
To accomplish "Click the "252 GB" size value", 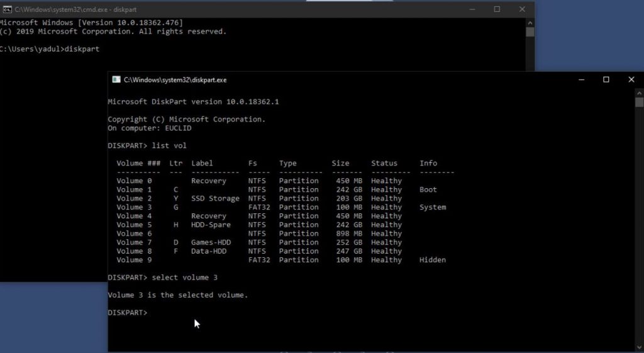I will click(348, 242).
